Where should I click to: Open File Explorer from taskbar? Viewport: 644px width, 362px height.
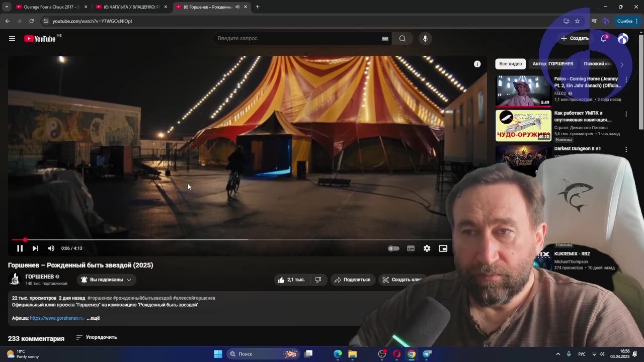353,354
